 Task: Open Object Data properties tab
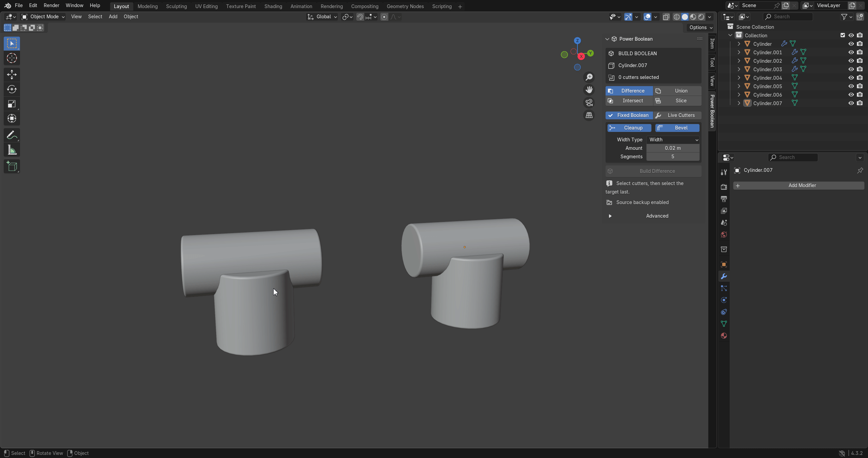tap(724, 324)
